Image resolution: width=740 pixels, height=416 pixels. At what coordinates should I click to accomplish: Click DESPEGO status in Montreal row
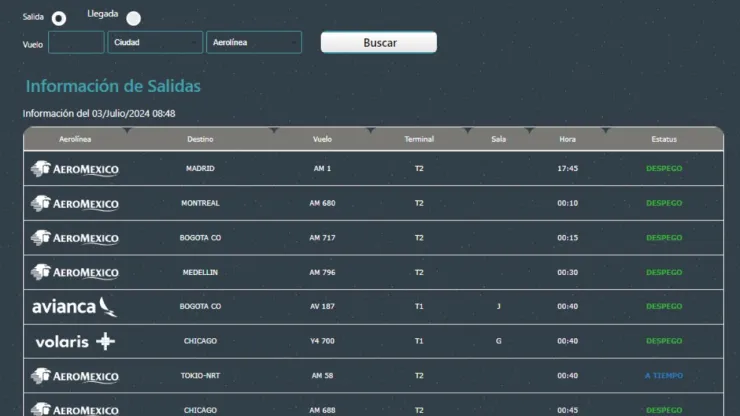pos(664,203)
